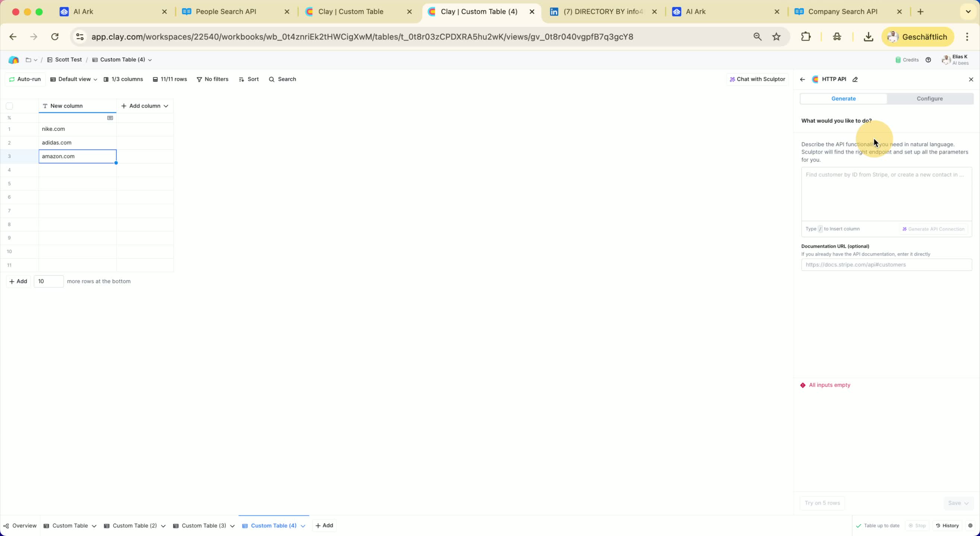Click the expand cell icon under New column
The width and height of the screenshot is (980, 536).
tap(110, 118)
